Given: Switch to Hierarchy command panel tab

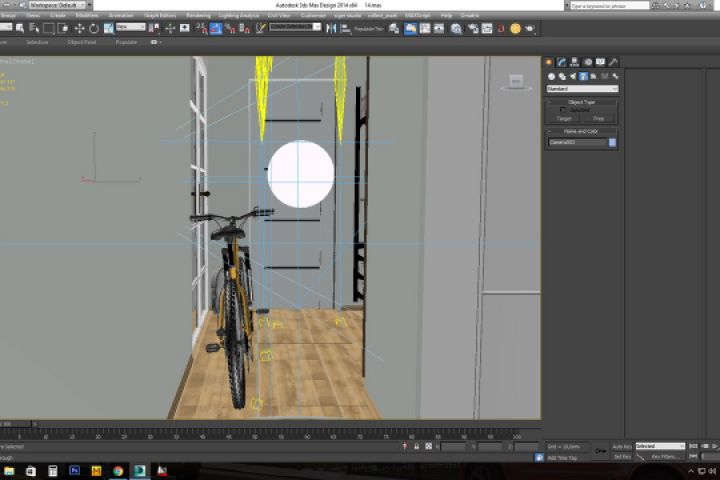Looking at the screenshot, I should 574,62.
